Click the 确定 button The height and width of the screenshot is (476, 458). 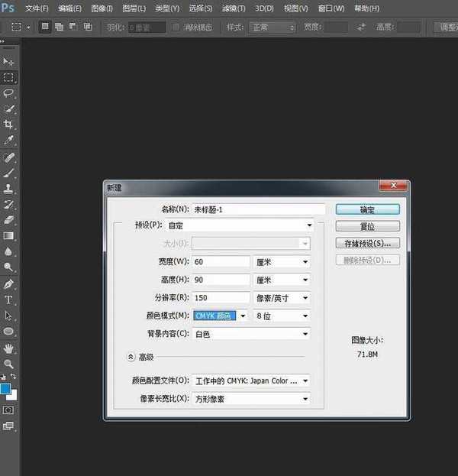(367, 209)
